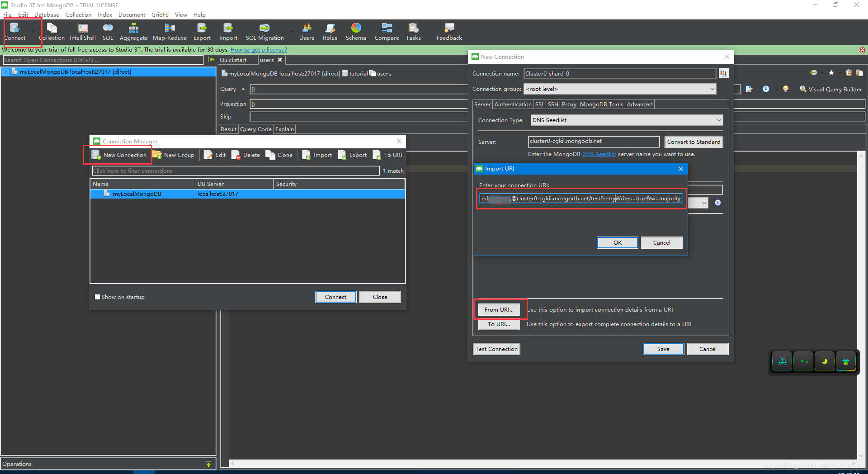The image size is (868, 474).
Task: Open the DNS Seedlist link
Action: pos(599,154)
